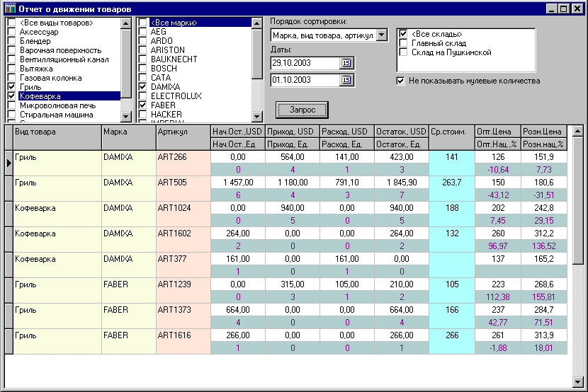Select the ART1373 article cell
The height and width of the screenshot is (392, 588).
click(x=183, y=316)
